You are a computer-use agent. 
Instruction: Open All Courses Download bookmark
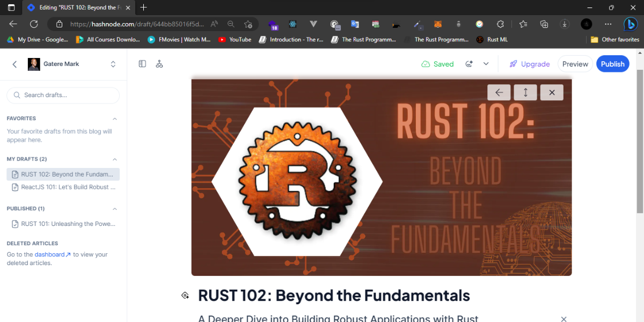108,40
